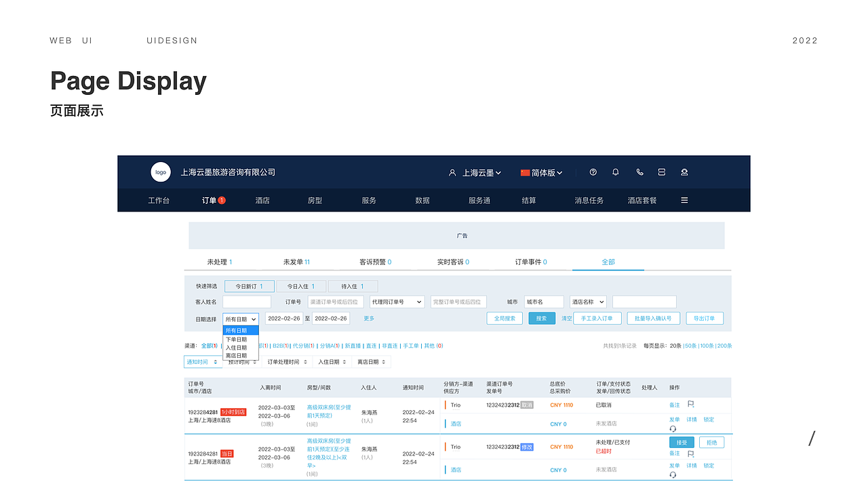Choose 入住日期 option in open dropdown list
Image resolution: width=868 pixels, height=488 pixels.
pos(241,347)
